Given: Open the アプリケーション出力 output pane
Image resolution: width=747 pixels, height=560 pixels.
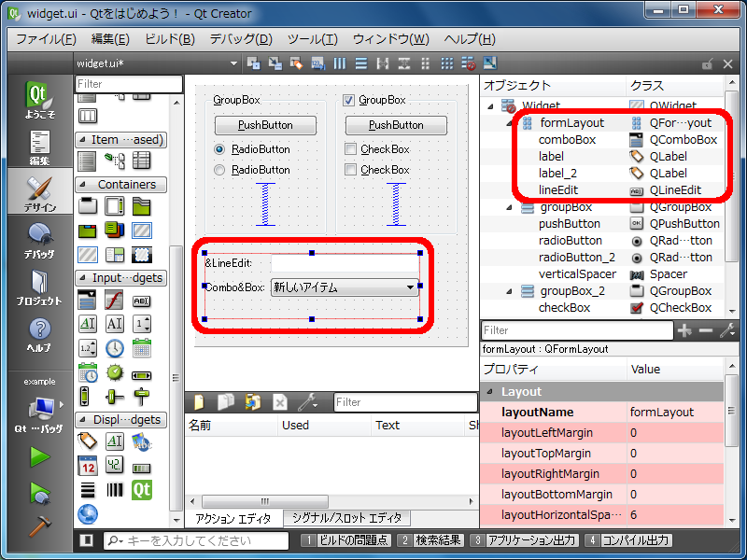Looking at the screenshot, I should [526, 540].
